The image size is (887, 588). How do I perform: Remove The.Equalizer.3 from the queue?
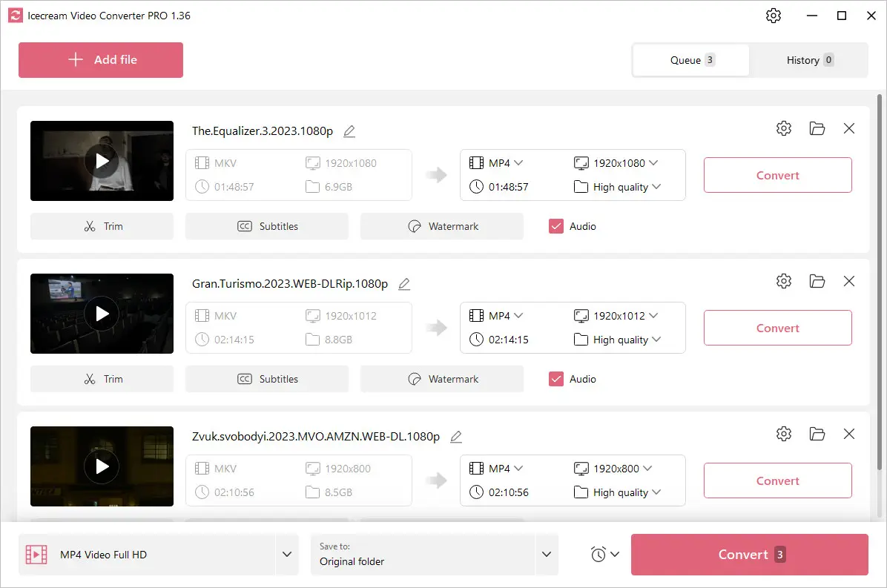click(849, 128)
